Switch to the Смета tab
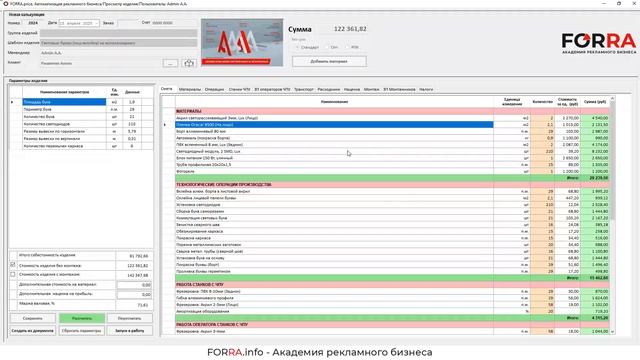The image size is (640, 360). [167, 89]
